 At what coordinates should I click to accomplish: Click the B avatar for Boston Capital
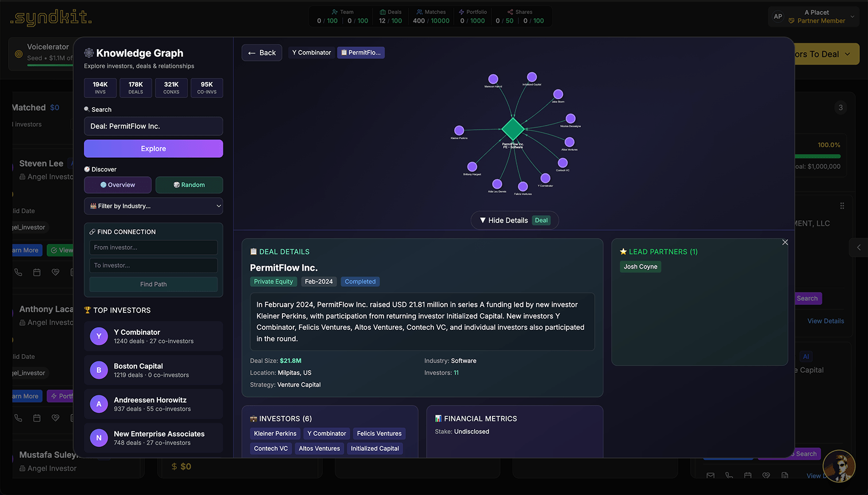coord(99,370)
